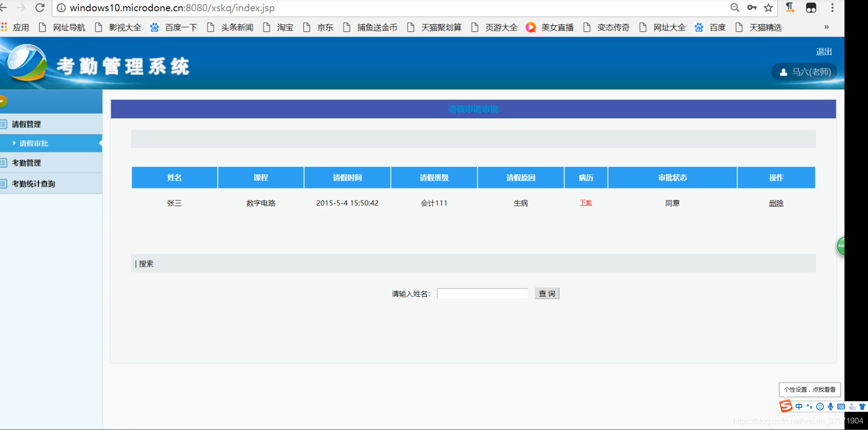Open the Chrome three-dot menu
The height and width of the screenshot is (430, 868).
pyautogui.click(x=833, y=8)
